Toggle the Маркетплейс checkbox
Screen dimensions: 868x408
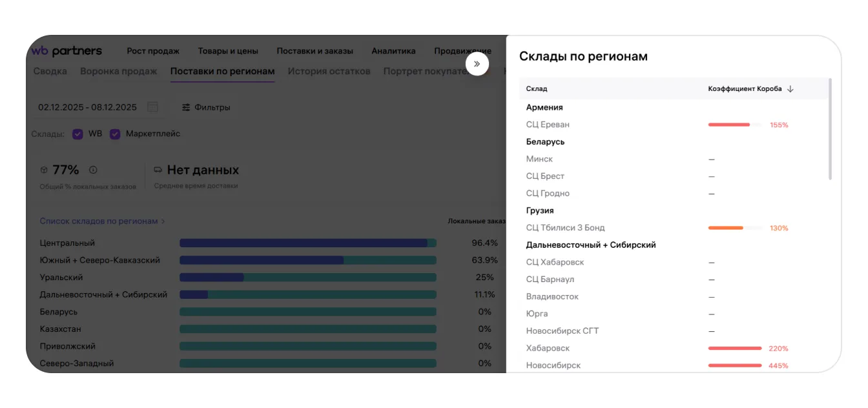(x=115, y=134)
